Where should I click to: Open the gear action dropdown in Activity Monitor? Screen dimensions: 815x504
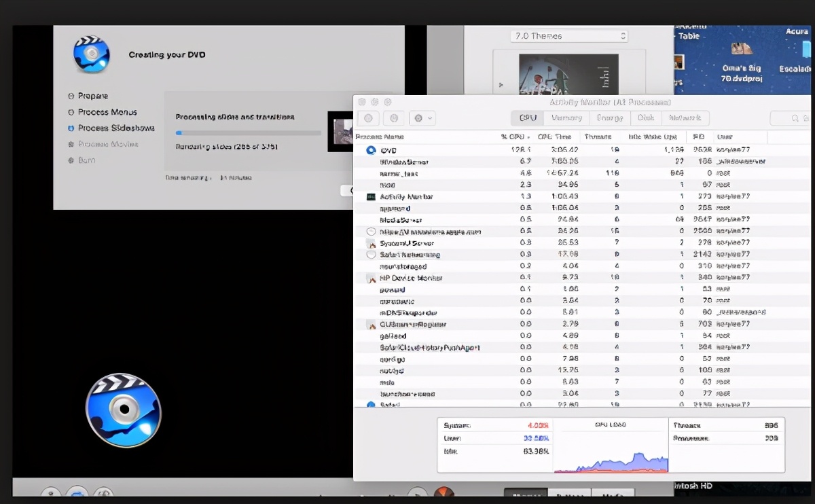click(422, 118)
